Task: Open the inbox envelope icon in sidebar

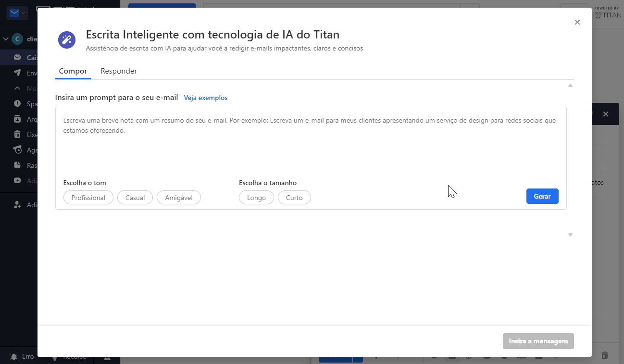Action: pos(17,57)
